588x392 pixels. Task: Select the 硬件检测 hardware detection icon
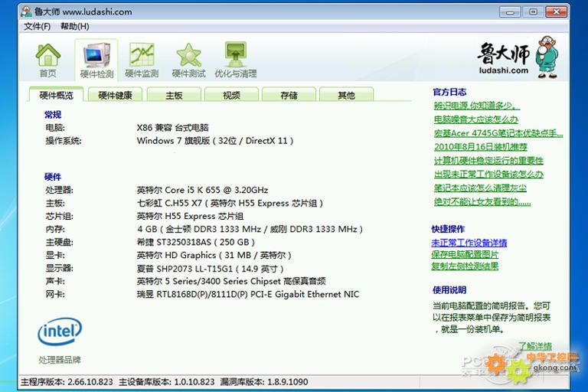point(96,60)
